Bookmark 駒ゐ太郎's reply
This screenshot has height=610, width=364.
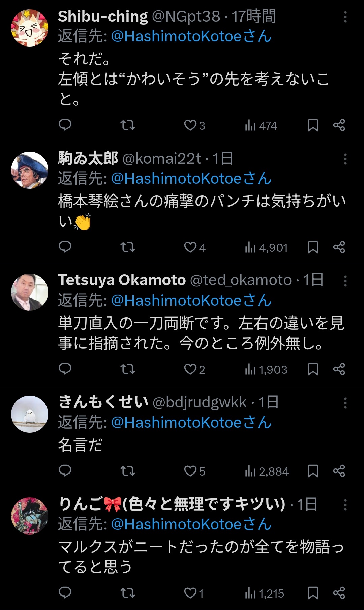pos(313,247)
